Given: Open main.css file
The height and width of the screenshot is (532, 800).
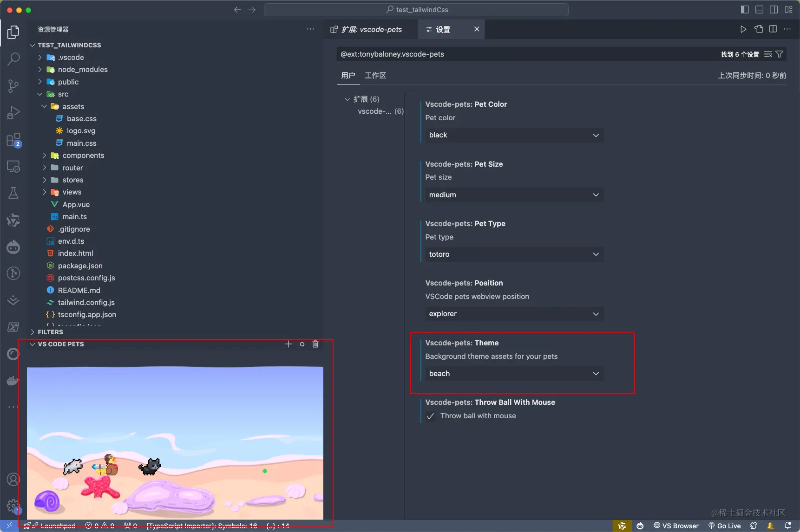Looking at the screenshot, I should (x=82, y=143).
